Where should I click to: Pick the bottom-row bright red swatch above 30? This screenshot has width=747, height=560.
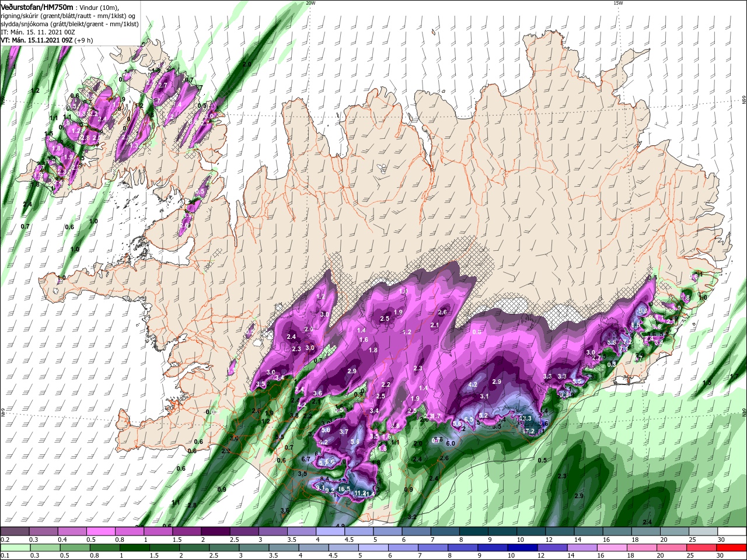pyautogui.click(x=732, y=548)
